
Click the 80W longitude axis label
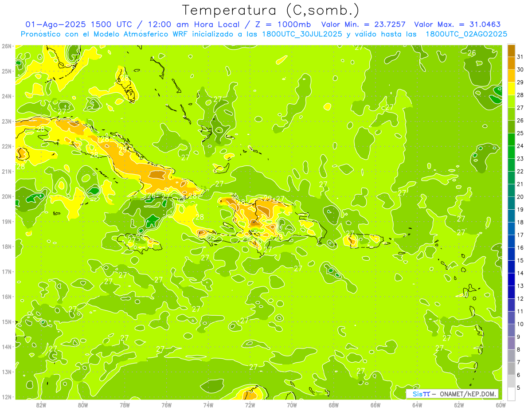(x=82, y=405)
